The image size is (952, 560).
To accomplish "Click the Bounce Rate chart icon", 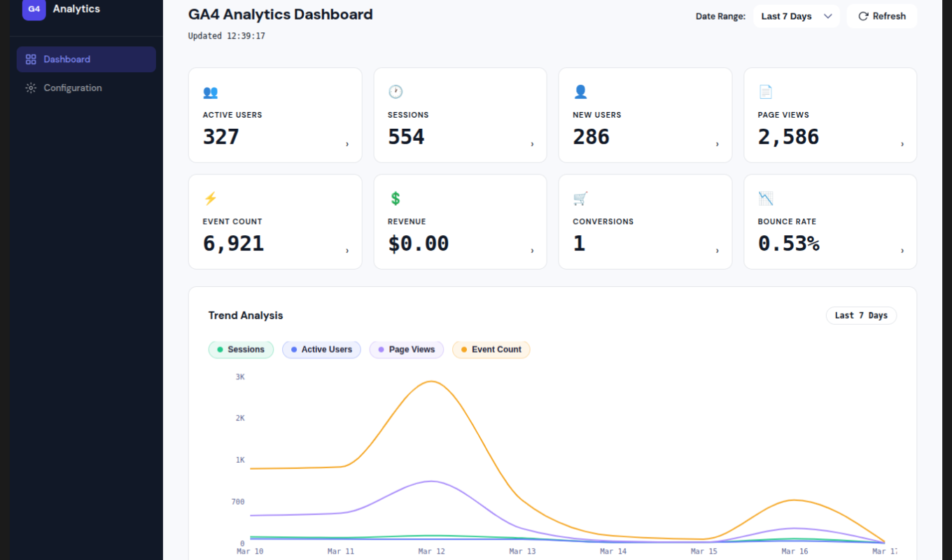I will 765,198.
